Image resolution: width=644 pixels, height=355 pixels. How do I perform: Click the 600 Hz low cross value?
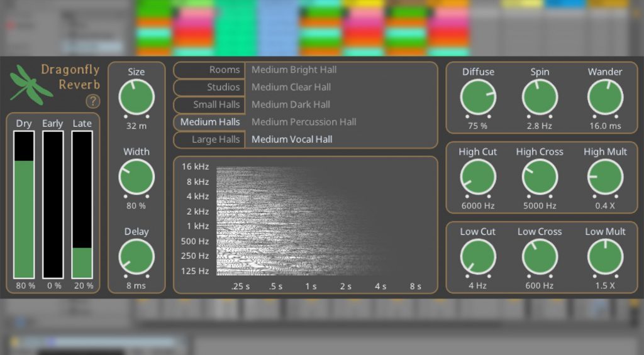coord(540,286)
